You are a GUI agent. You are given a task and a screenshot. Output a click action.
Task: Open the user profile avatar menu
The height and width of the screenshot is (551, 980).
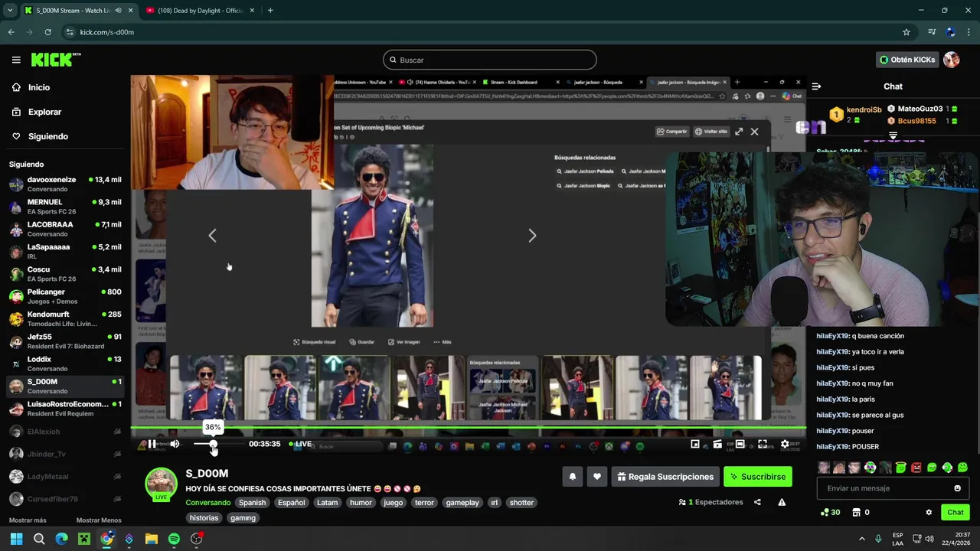952,60
